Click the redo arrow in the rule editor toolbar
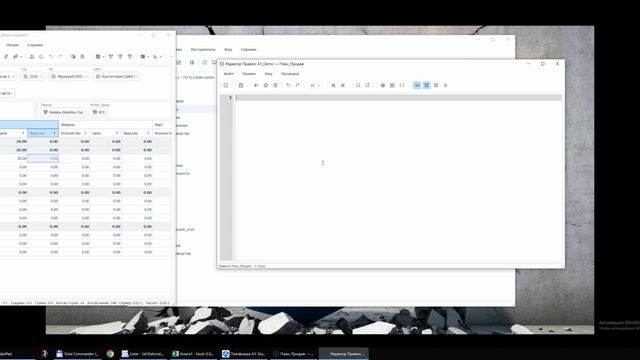The height and width of the screenshot is (360, 640). click(298, 85)
